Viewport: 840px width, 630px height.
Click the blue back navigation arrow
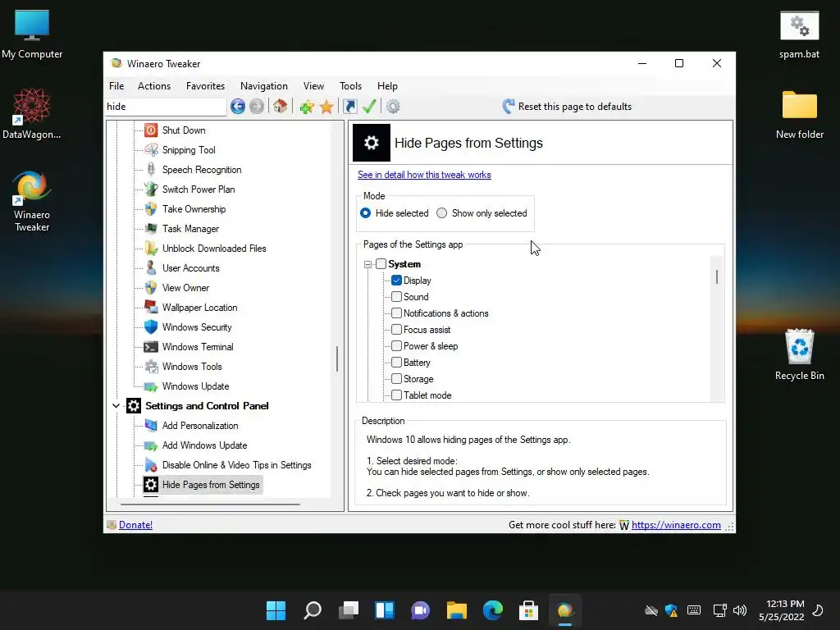238,107
